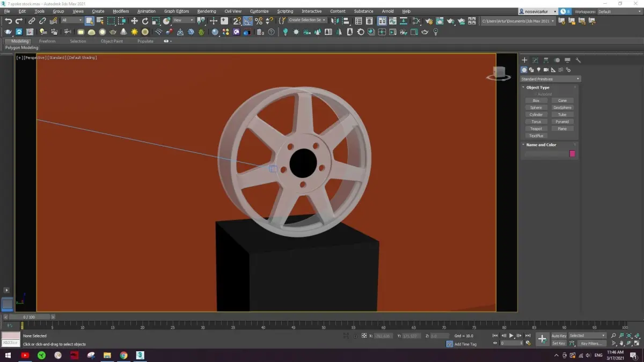644x362 pixels.
Task: Toggle the Spinner Snap icon
Action: [x=269, y=21]
